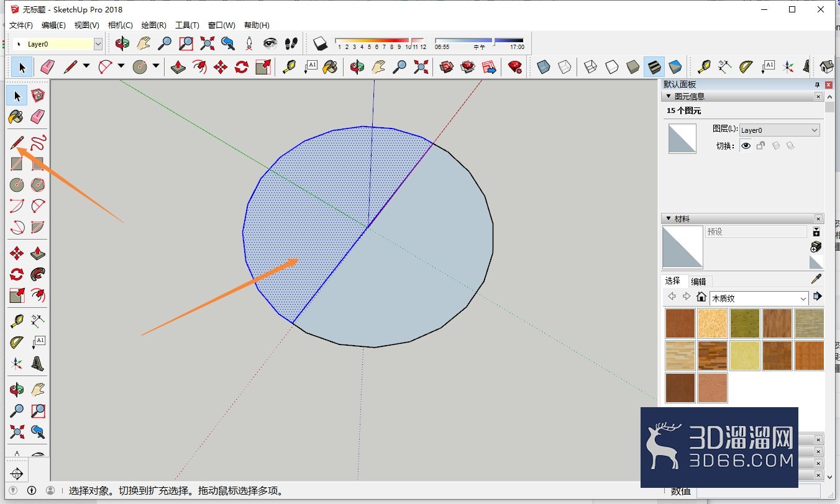Toggle entity visibility eye in Entity Info
Screen dimensions: 840x504
click(746, 146)
